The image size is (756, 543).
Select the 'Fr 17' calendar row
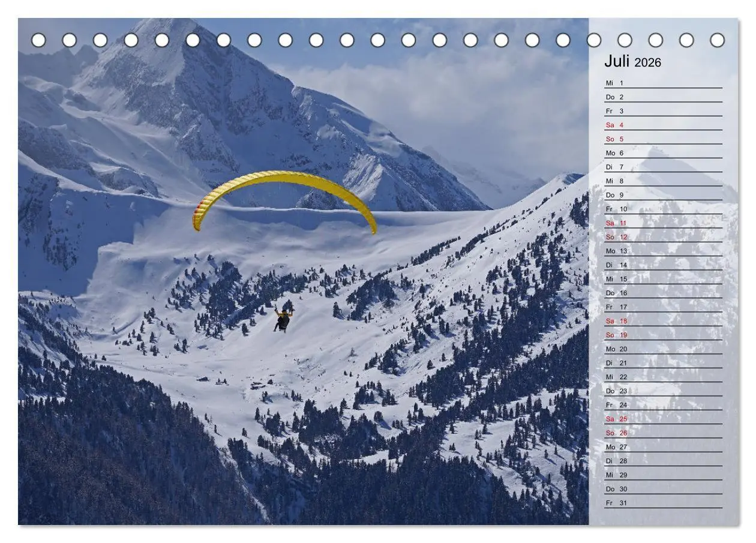(x=663, y=307)
